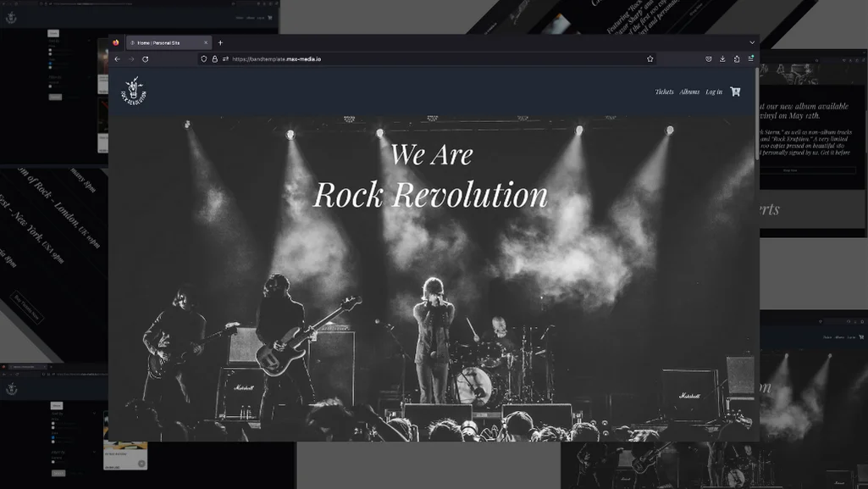The image size is (868, 489).
Task: Open the Firefox application menu
Action: tap(750, 59)
